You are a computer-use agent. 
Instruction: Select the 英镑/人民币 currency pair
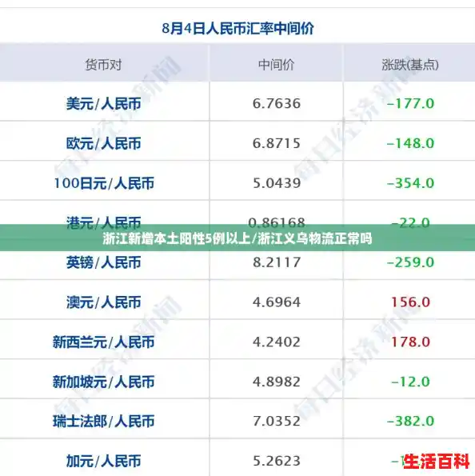pyautogui.click(x=103, y=262)
